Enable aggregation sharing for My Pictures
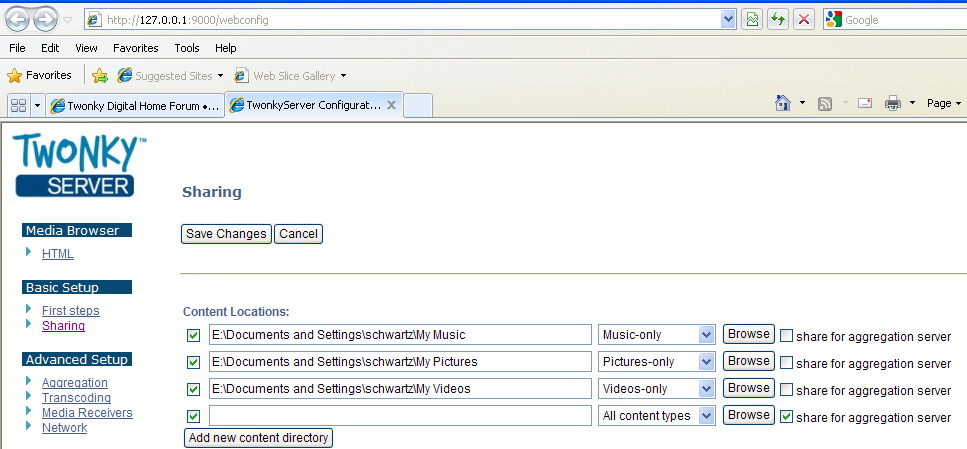The width and height of the screenshot is (967, 449). (787, 362)
